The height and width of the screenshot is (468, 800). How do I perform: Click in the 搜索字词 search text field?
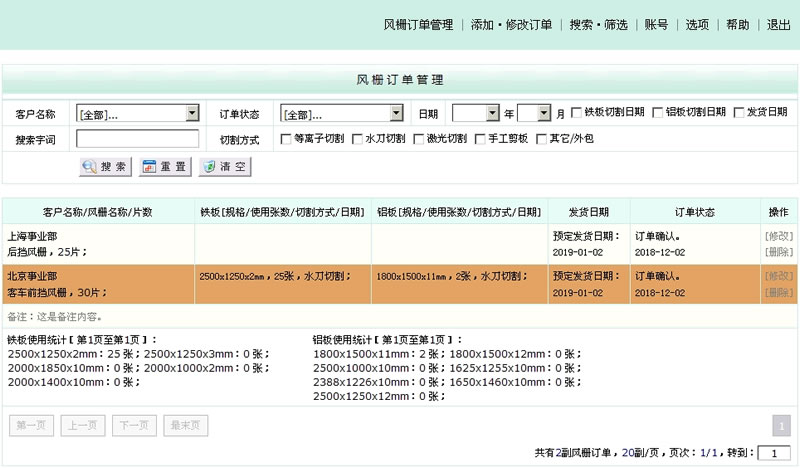click(137, 139)
